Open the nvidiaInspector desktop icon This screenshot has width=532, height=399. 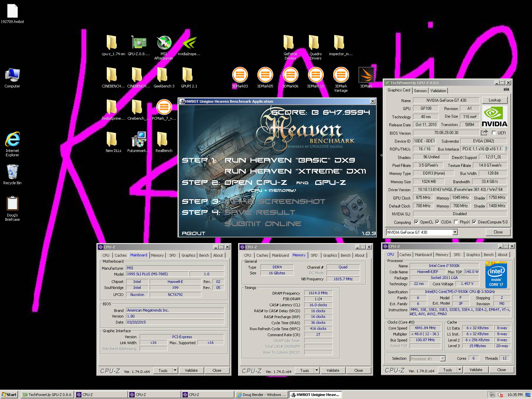click(189, 46)
